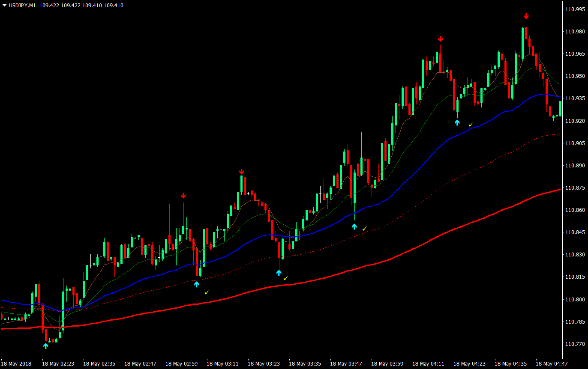Screen dimensions: 588x369
Task: Select the rightmost cyan buy arrow near 110.920
Action: 457,122
